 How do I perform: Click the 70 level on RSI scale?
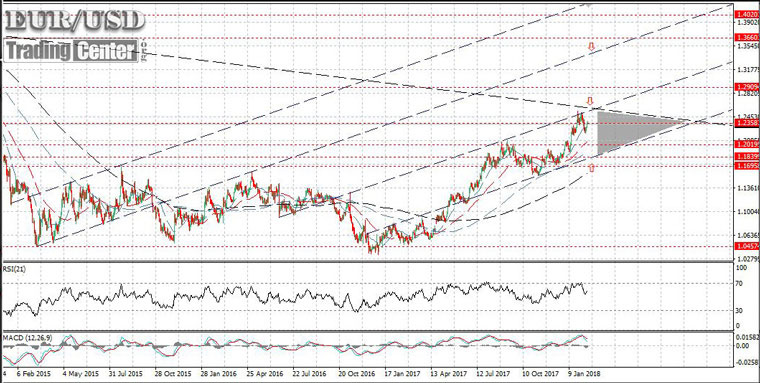tap(740, 284)
